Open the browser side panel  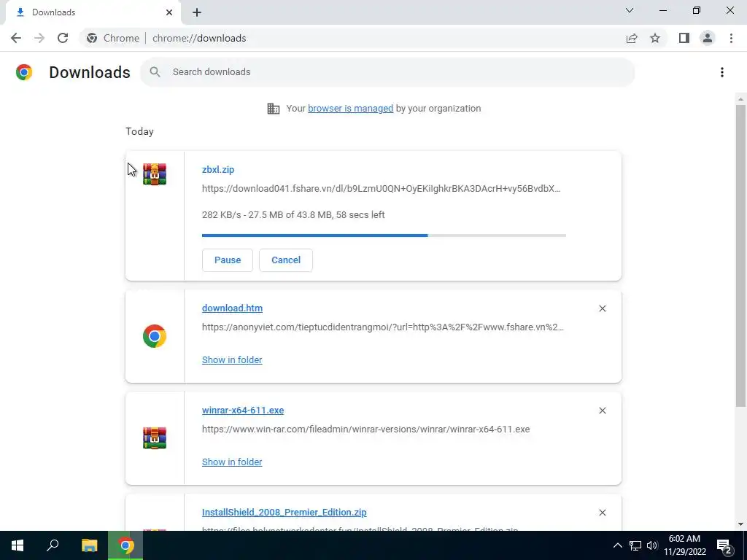pos(684,38)
